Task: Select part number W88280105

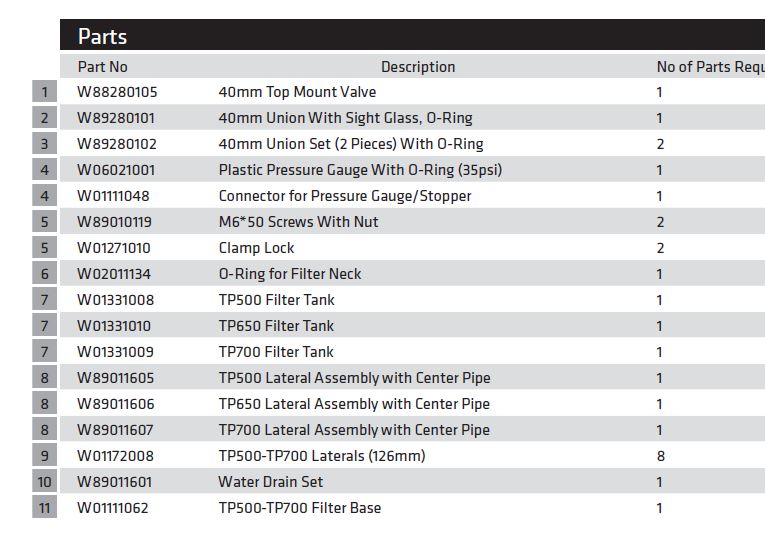Action: pyautogui.click(x=117, y=92)
